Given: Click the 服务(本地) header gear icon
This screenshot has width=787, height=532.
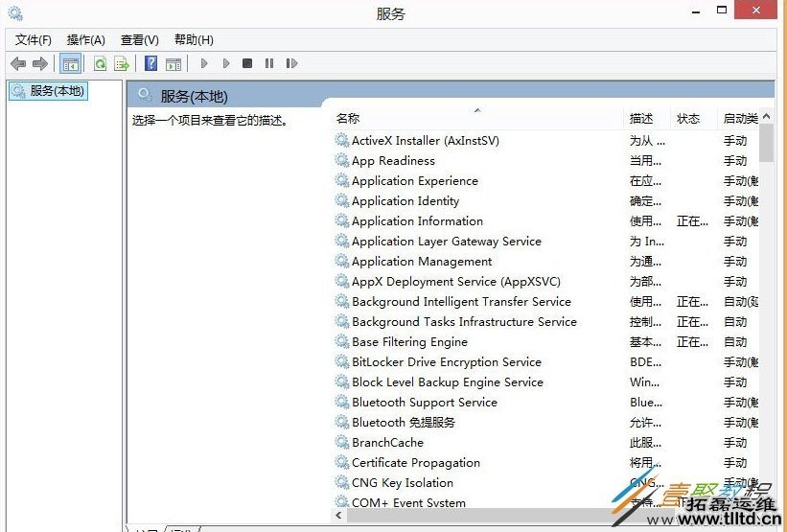Looking at the screenshot, I should click(145, 94).
